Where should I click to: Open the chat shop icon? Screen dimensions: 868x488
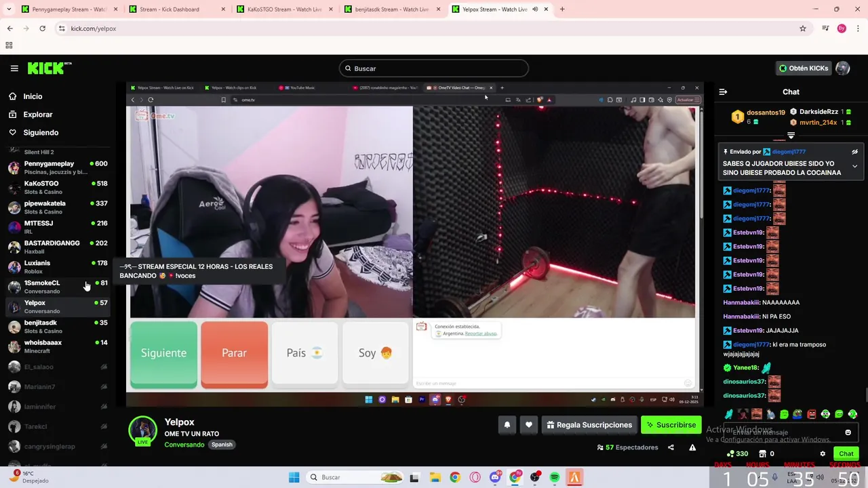coord(762,454)
